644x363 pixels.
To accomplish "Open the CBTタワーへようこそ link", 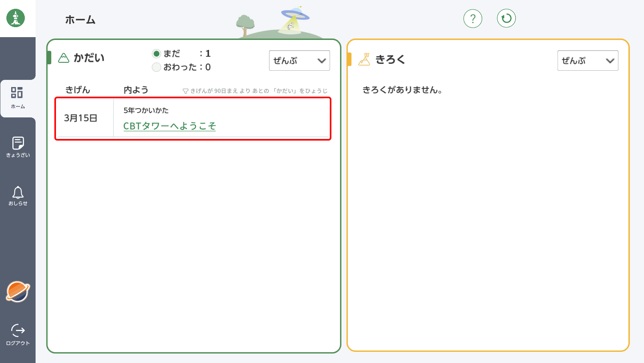I will (169, 126).
